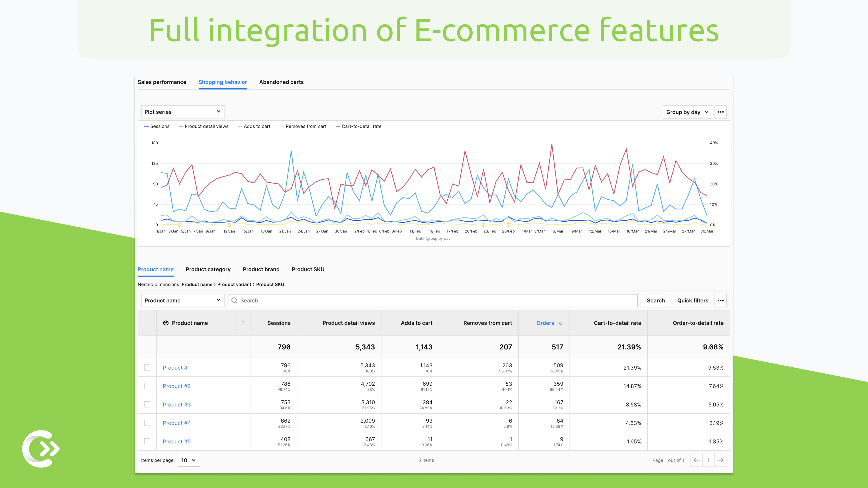868x488 pixels.
Task: Sort by Cart-to-detail rate column
Action: click(617, 323)
